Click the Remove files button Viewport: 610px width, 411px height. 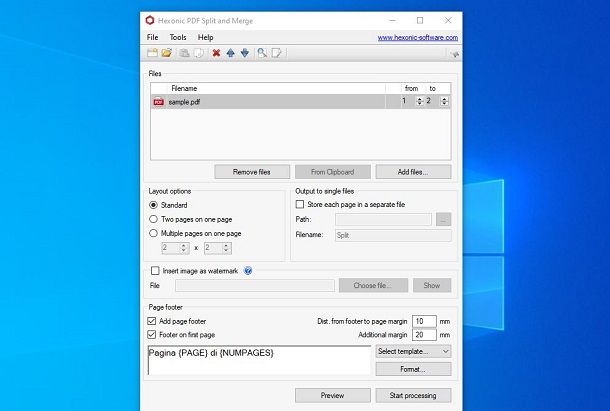[252, 172]
